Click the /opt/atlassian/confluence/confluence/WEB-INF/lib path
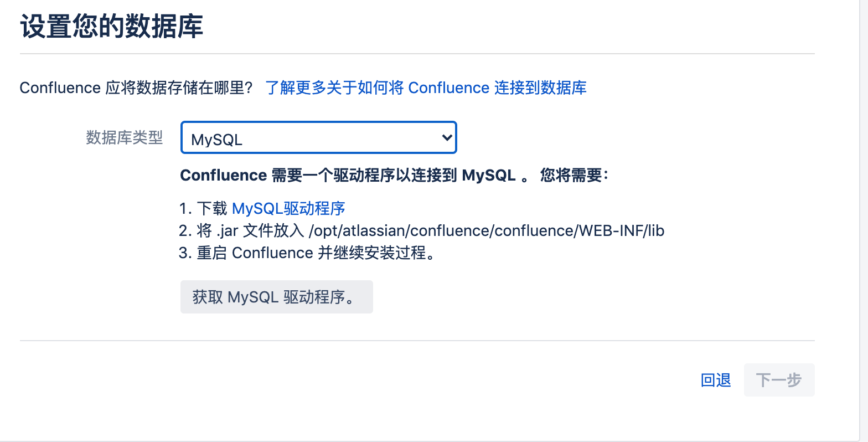This screenshot has height=442, width=868. tap(486, 230)
